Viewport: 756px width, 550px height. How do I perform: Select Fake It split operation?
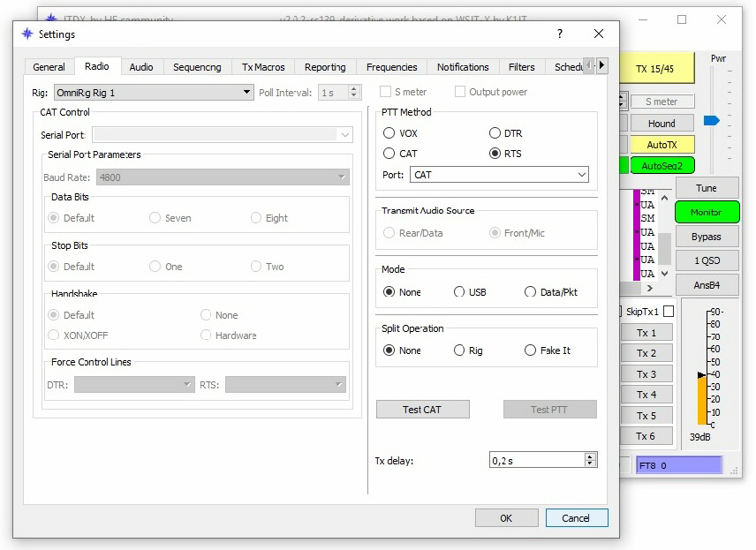(530, 350)
